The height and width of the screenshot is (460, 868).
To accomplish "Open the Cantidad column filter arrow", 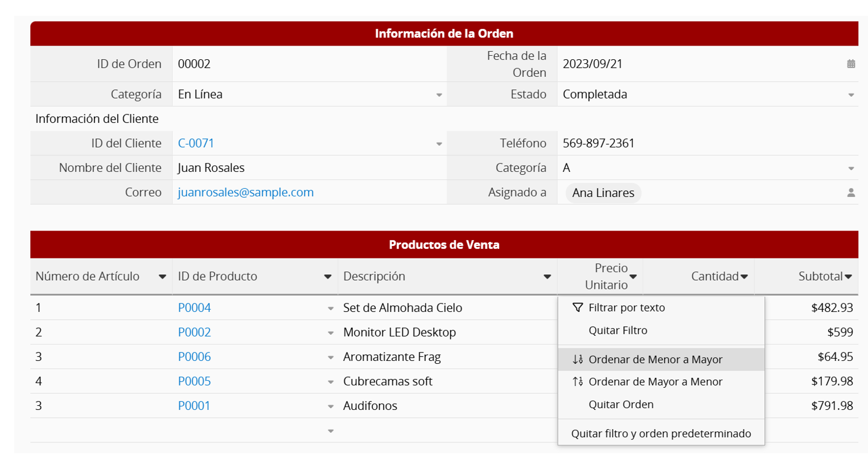I will pyautogui.click(x=743, y=277).
